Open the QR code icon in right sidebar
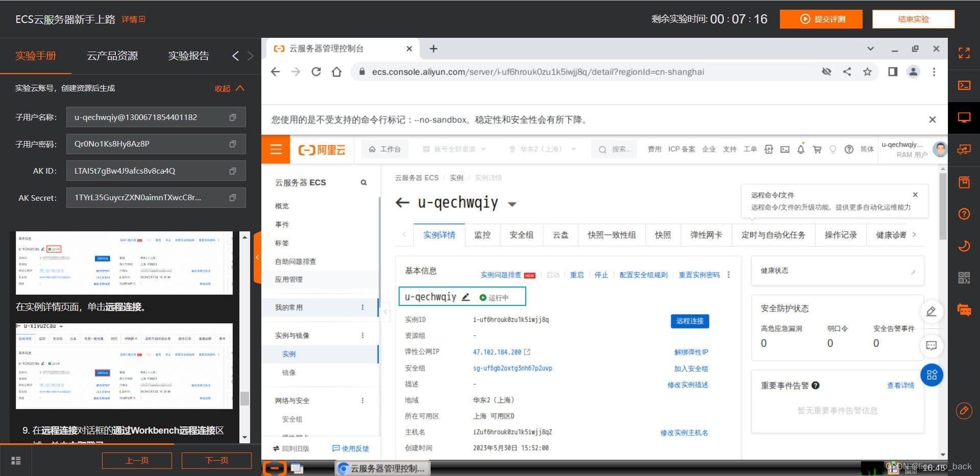The image size is (980, 476). click(964, 278)
